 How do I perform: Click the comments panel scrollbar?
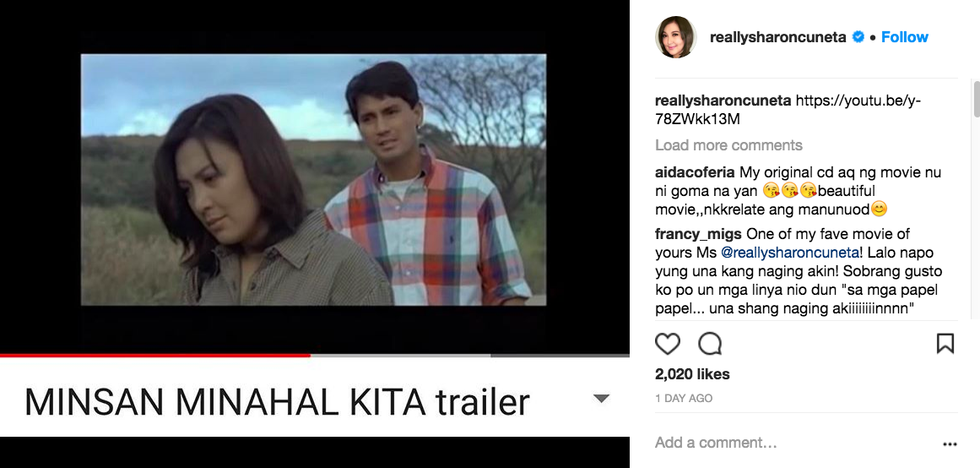(x=977, y=99)
